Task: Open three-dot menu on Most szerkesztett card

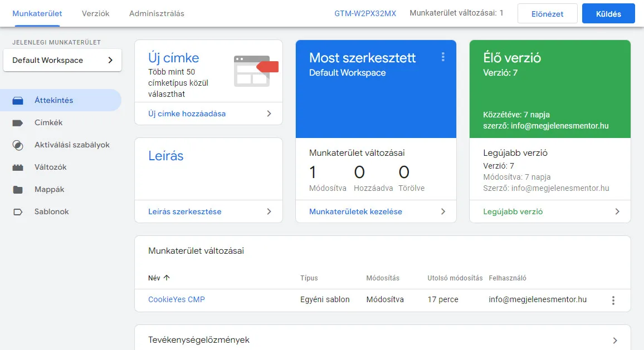Action: click(443, 57)
